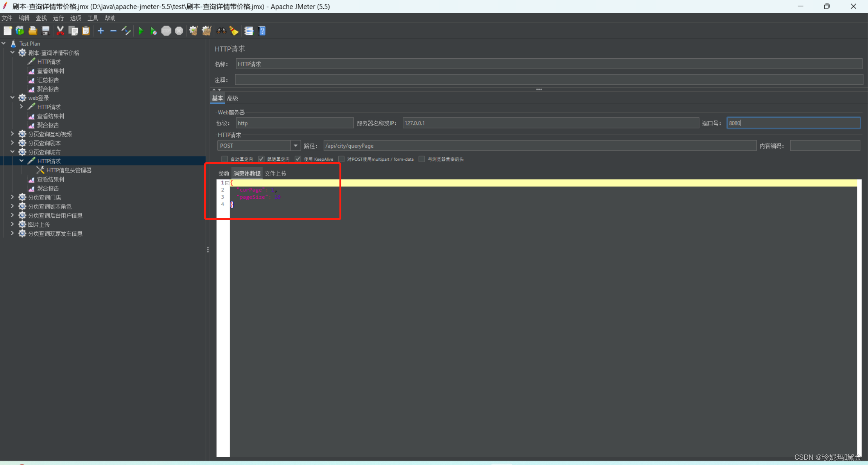Screen dimensions: 868x465
Task: Click the New test plan icon
Action: click(x=8, y=31)
